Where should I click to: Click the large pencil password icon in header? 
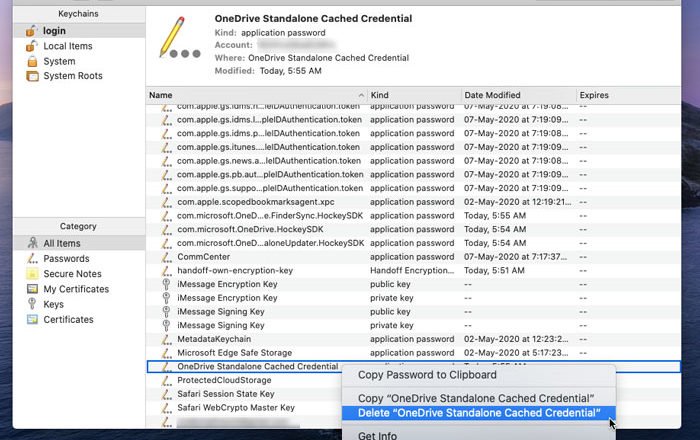[x=179, y=38]
